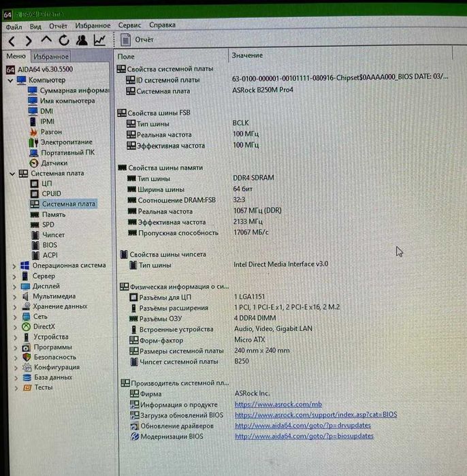This screenshot has height=476, width=467.
Task: Select the DDR4 SDRAM value
Action: [x=253, y=178]
